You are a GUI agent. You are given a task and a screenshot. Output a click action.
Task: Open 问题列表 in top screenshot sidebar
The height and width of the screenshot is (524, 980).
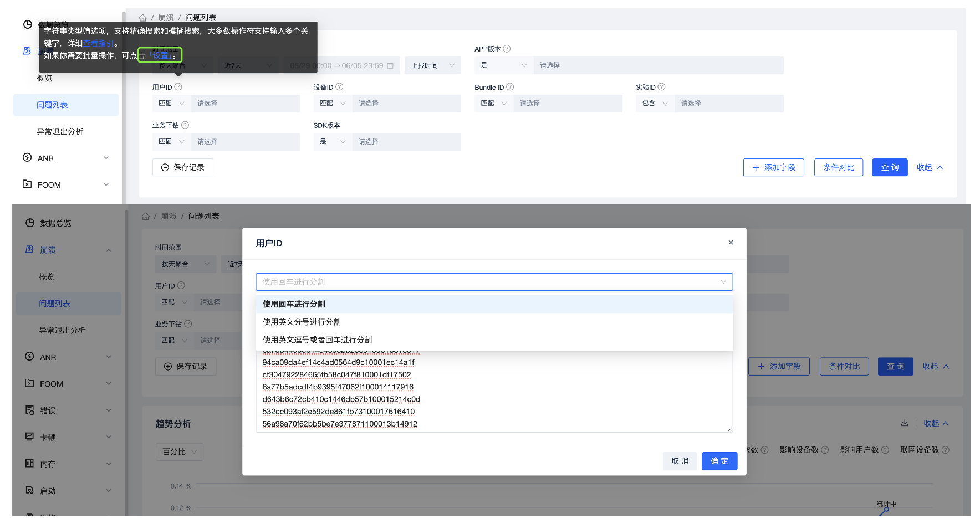(x=66, y=105)
